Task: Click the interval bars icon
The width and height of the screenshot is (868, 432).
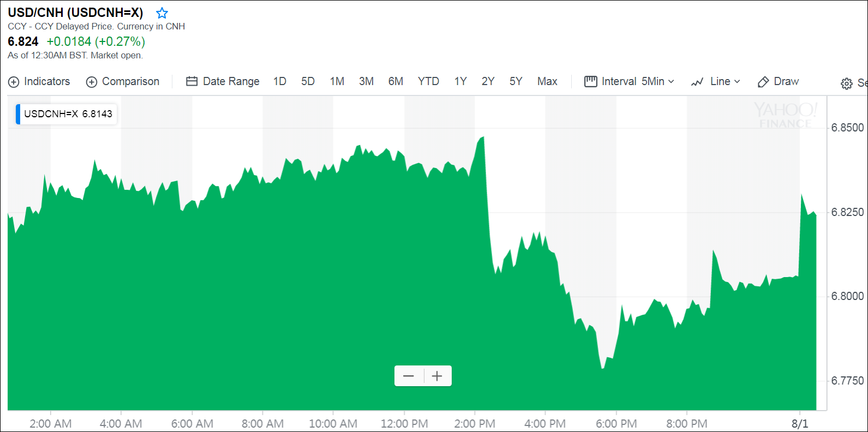Action: 590,81
